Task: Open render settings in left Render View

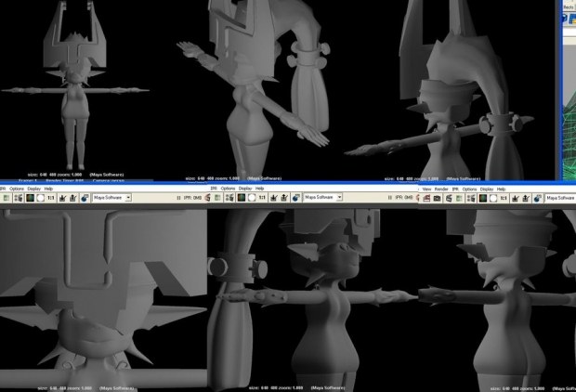Action: [x=18, y=198]
